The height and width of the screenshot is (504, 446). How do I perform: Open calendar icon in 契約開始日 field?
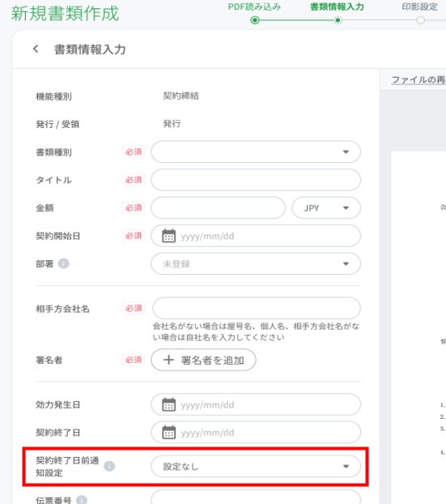coord(168,236)
